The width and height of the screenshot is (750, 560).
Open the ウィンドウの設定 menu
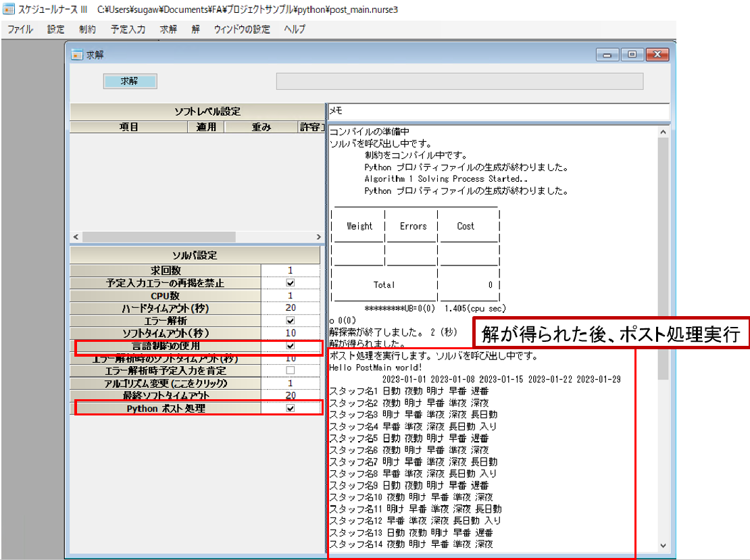tap(241, 30)
